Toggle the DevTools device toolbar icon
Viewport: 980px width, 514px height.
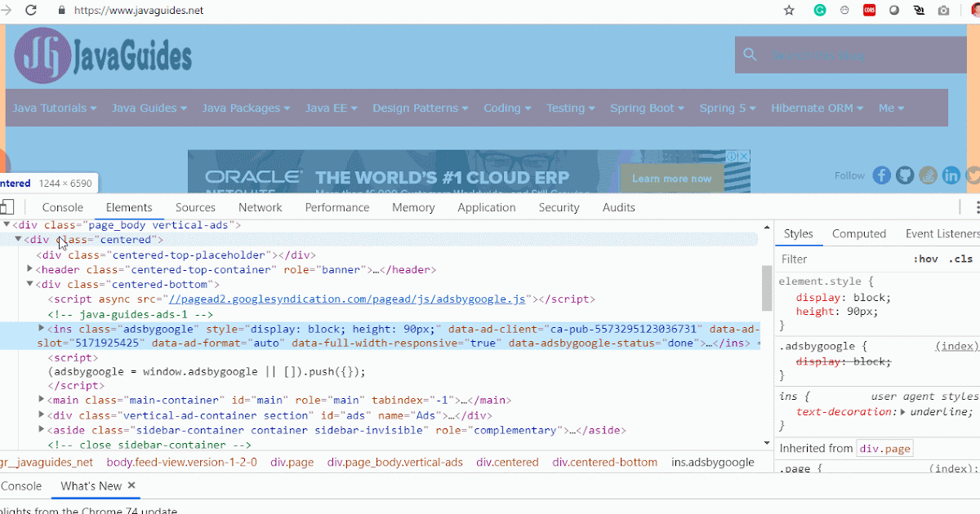[x=7, y=207]
